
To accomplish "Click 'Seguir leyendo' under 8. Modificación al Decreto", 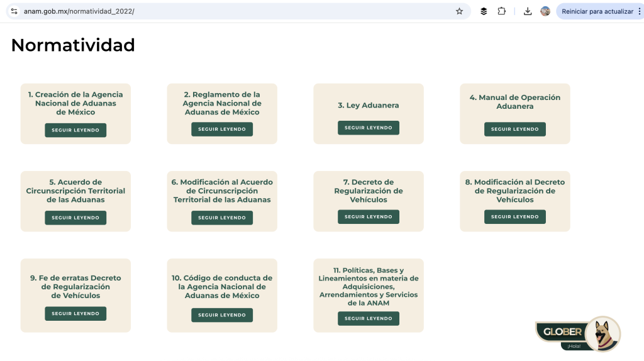I will coord(515,217).
